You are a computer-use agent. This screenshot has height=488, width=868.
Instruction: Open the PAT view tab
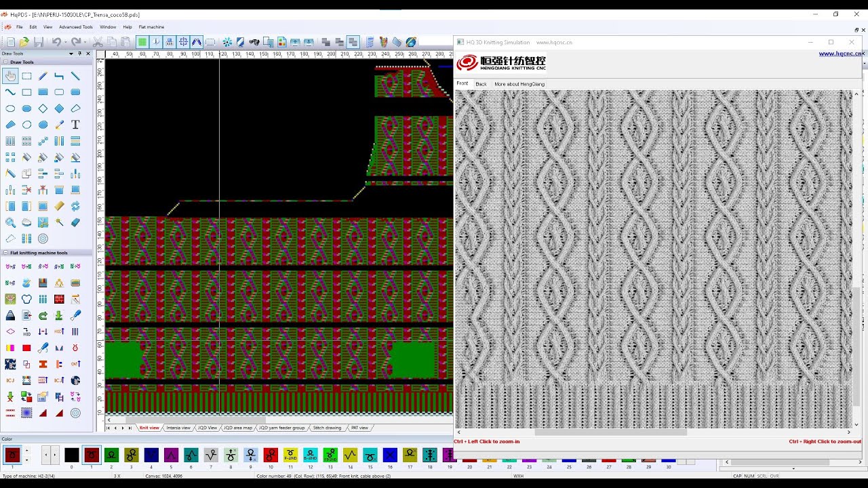pos(359,428)
